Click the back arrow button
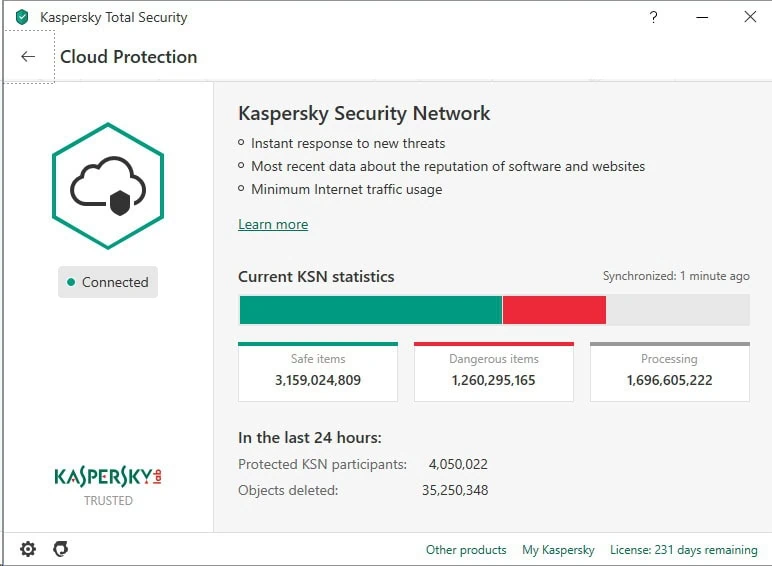772x566 pixels. tap(28, 57)
